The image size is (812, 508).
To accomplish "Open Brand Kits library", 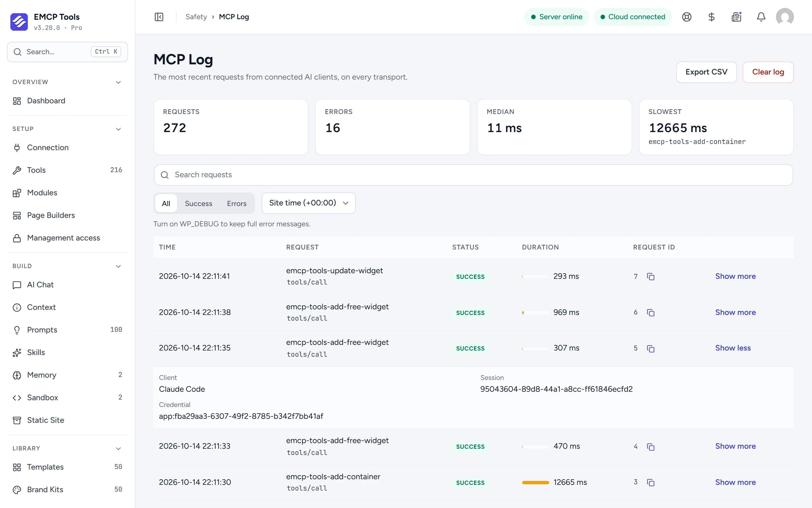I will (67, 490).
